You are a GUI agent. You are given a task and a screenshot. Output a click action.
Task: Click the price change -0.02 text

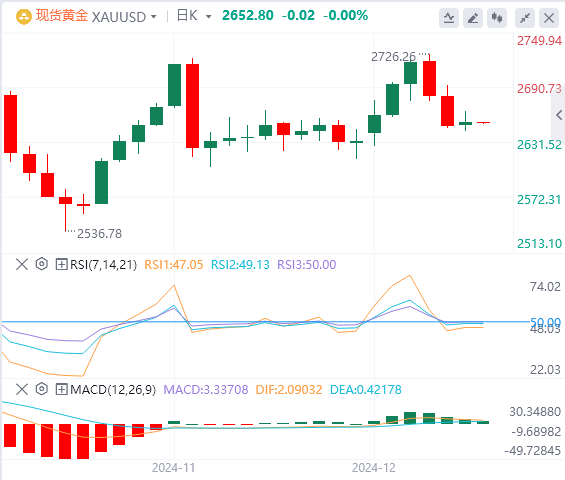click(298, 15)
